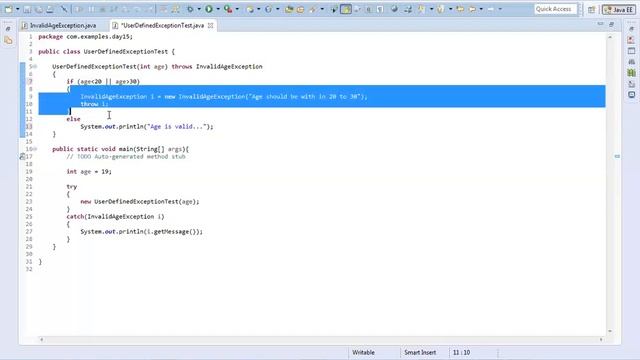640x360 pixels.
Task: Open Package Explorer icon in left bar
Action: (8, 40)
